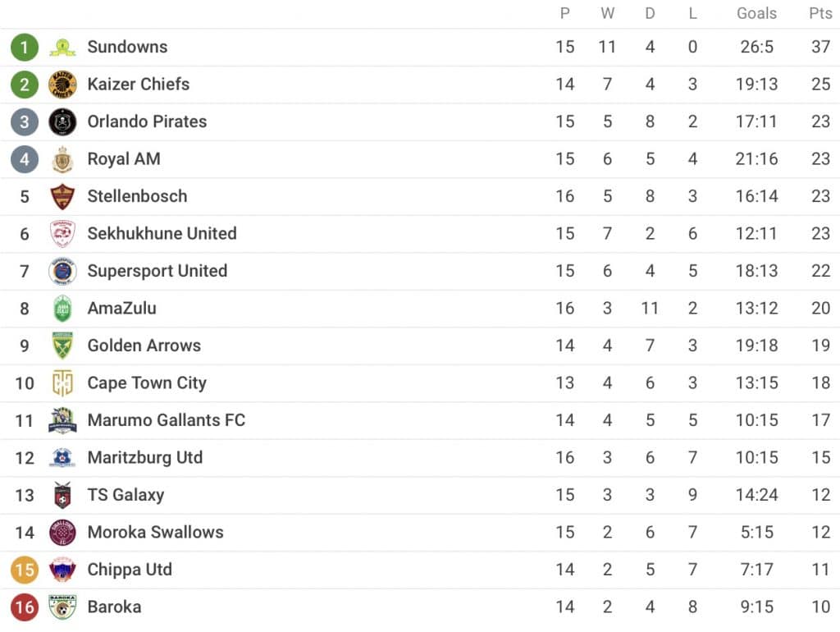This screenshot has height=632, width=840.
Task: Open the Sekhukhune United team link
Action: tap(162, 234)
